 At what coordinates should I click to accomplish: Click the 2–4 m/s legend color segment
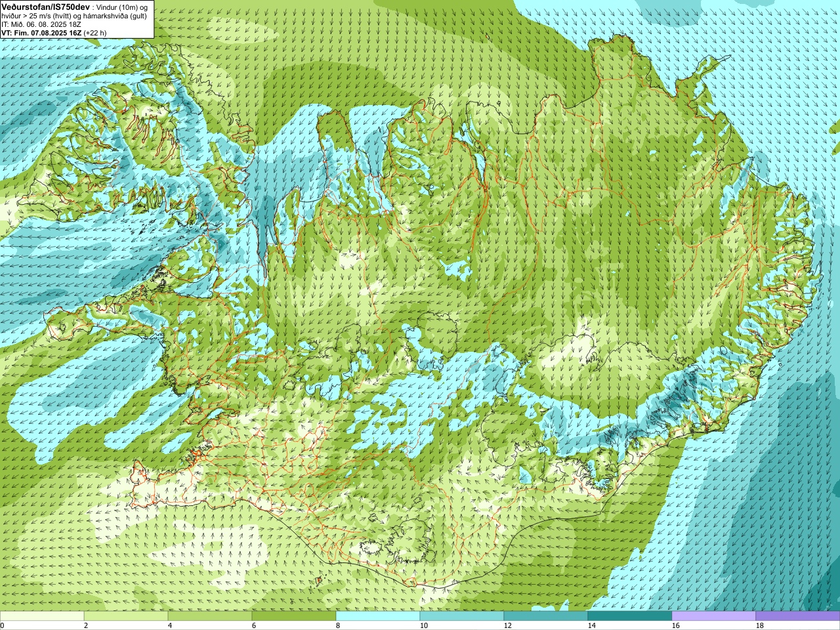point(126,616)
